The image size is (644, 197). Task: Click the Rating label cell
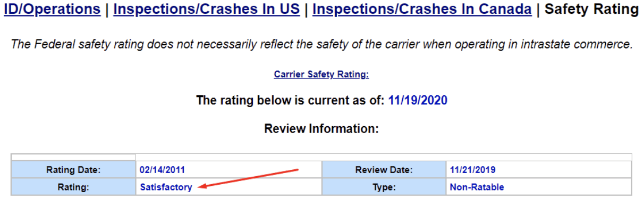pos(73,187)
